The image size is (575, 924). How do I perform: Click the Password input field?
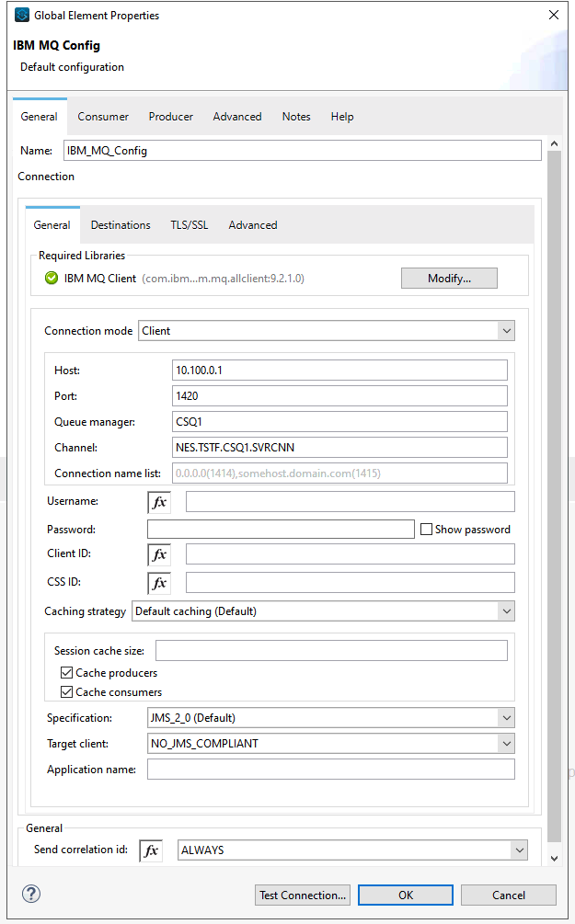pos(281,530)
